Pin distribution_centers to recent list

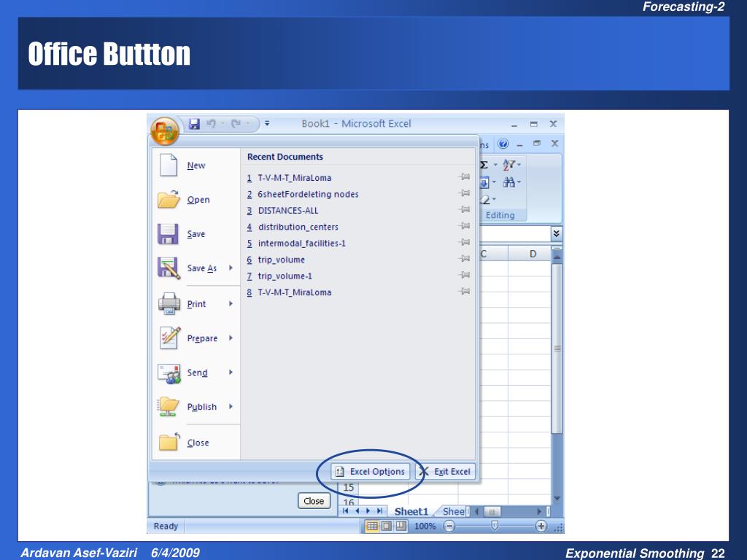click(x=465, y=226)
